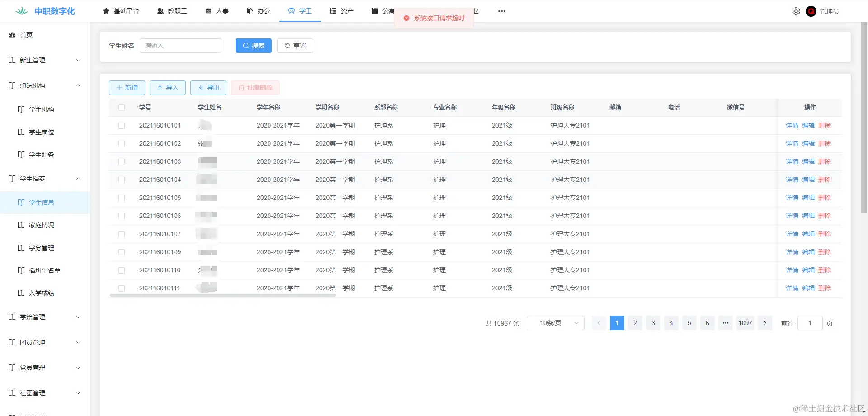The image size is (868, 416).
Task: Open settings gear icon in header
Action: 796,11
